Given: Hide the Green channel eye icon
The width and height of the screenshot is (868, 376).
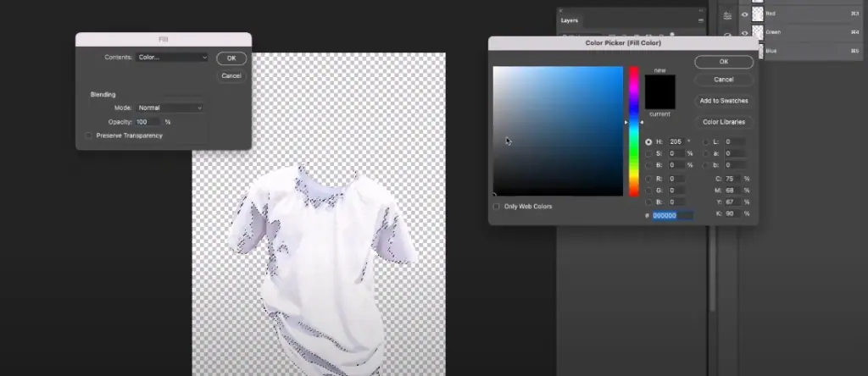Looking at the screenshot, I should [x=745, y=32].
